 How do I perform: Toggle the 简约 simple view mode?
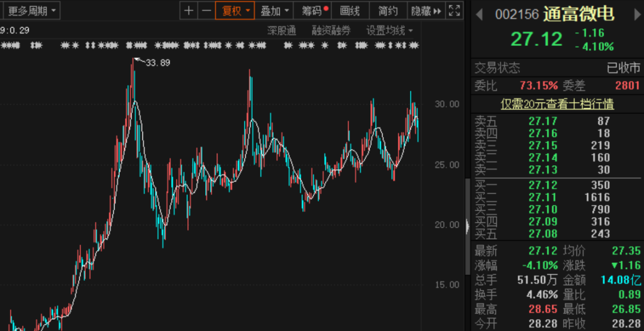click(388, 11)
